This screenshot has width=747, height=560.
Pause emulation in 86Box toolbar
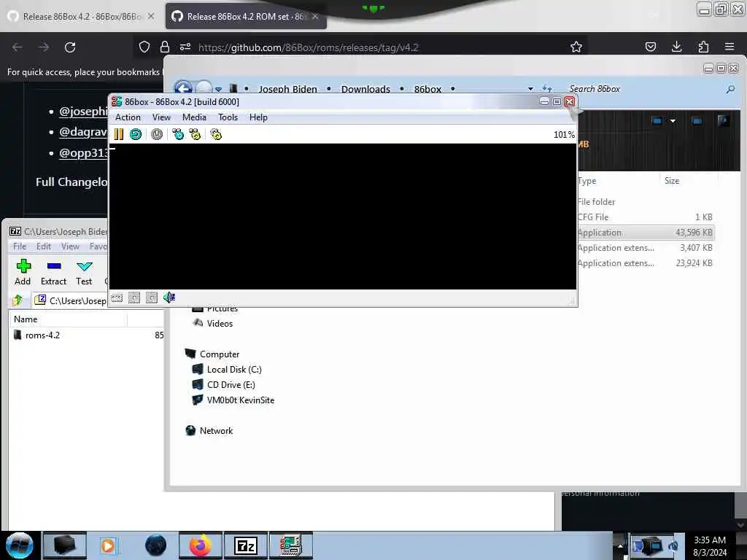(119, 134)
